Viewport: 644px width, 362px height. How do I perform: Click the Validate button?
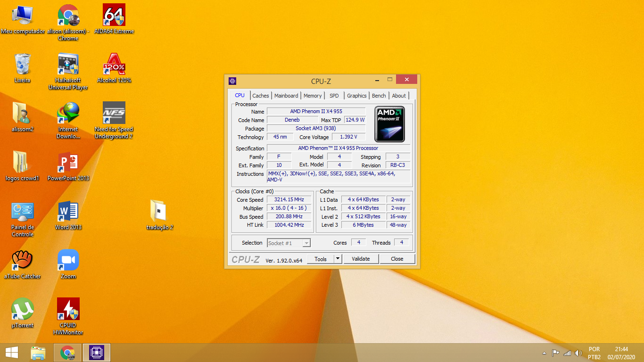pos(361,259)
